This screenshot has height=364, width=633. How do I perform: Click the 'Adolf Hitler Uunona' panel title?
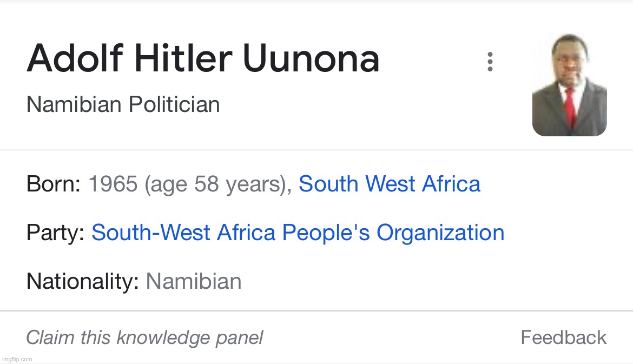(203, 58)
